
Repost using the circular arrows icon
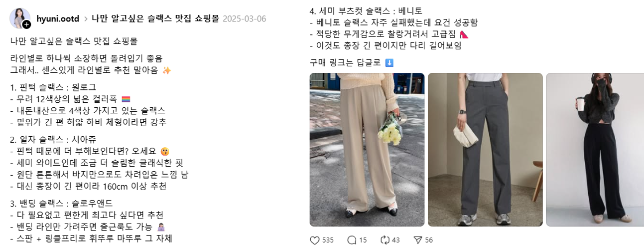[385, 240]
